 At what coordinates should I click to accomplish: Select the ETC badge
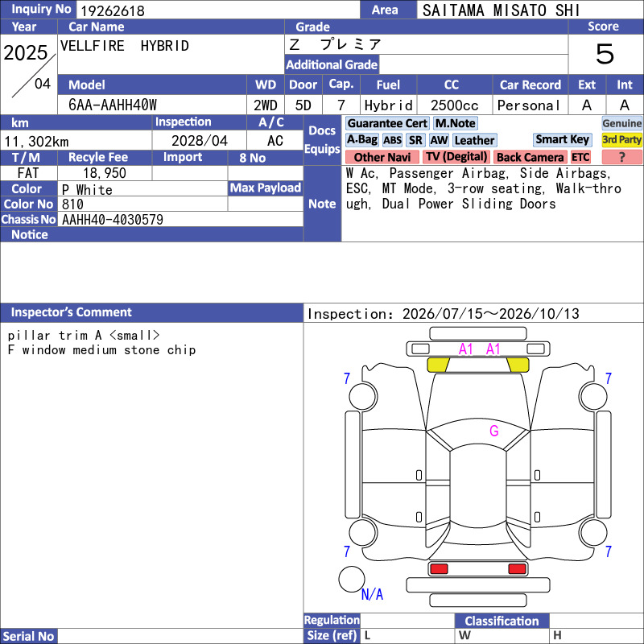point(580,157)
